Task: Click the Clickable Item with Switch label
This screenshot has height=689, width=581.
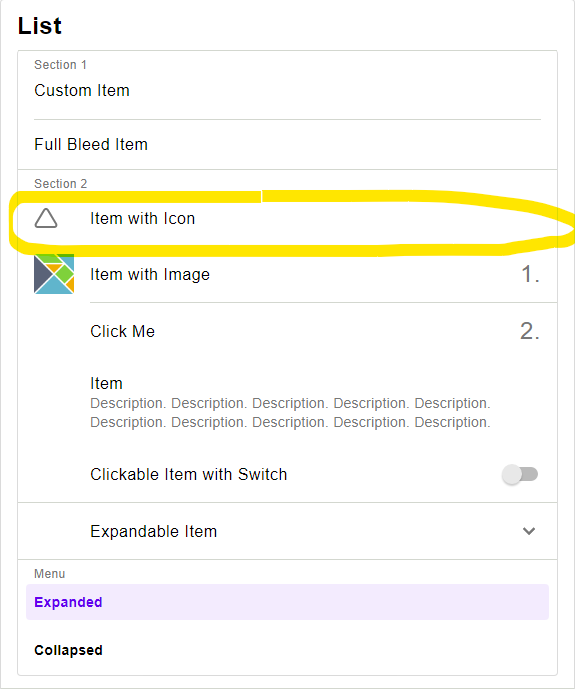Action: (189, 475)
